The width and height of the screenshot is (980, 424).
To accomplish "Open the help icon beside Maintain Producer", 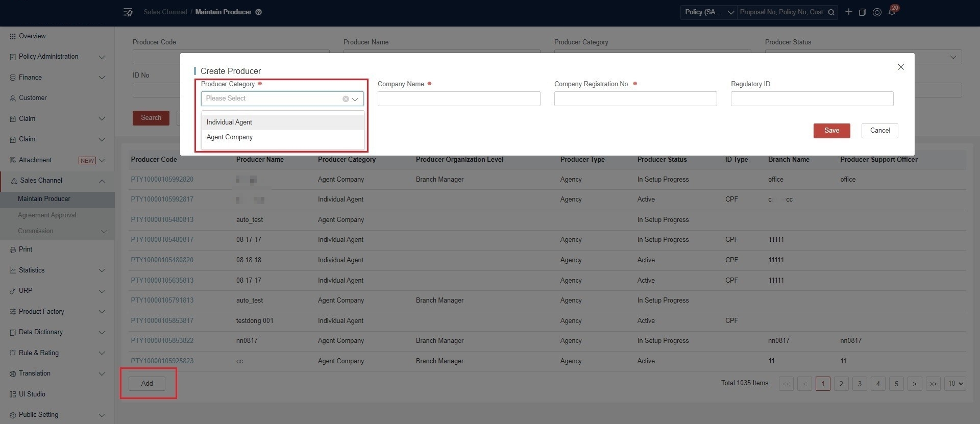I will (x=259, y=12).
